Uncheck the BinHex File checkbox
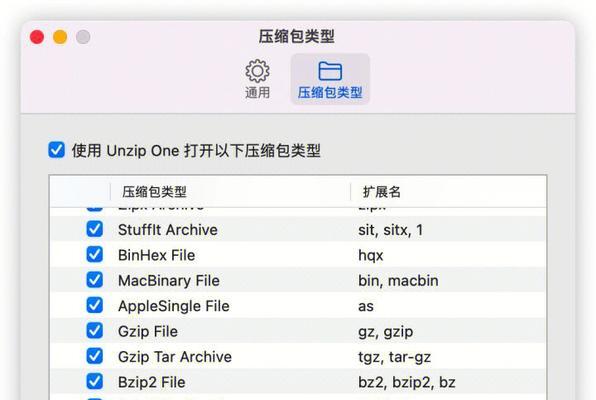Image resolution: width=596 pixels, height=400 pixels. tap(94, 255)
